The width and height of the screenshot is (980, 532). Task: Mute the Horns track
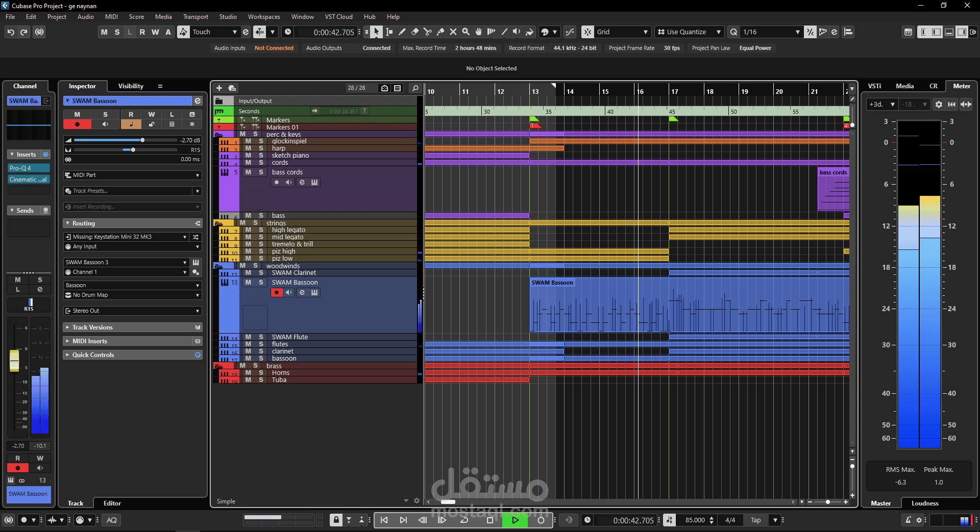[x=248, y=373]
